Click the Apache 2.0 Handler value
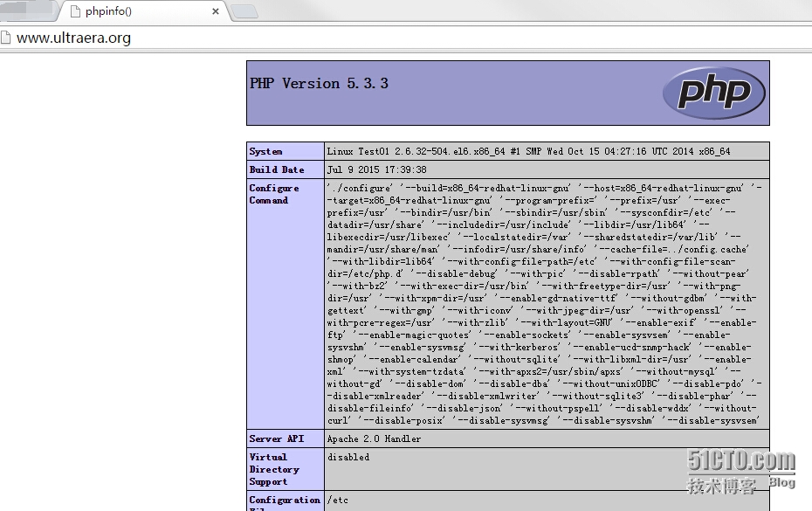This screenshot has width=812, height=511. coord(374,438)
